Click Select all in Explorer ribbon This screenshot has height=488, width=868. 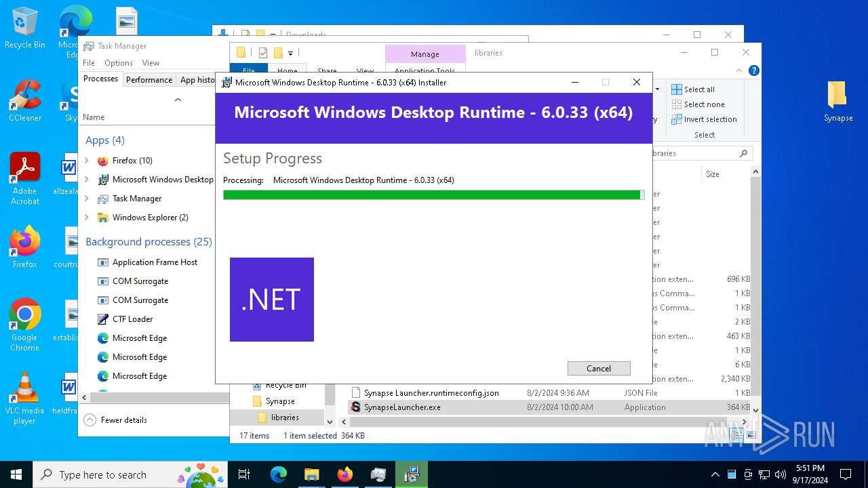(x=693, y=89)
